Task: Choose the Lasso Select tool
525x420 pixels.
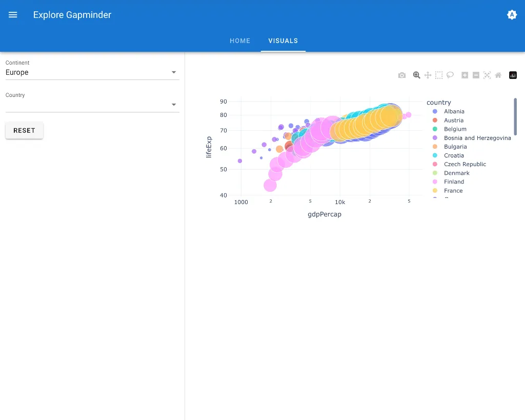Action: (450, 75)
